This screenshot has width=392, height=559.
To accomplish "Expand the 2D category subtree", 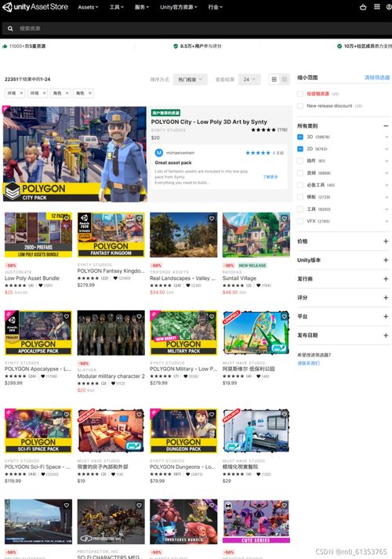I will [387, 149].
